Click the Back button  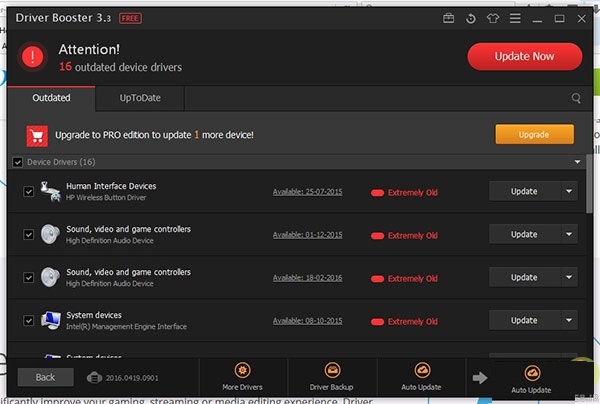coord(45,377)
